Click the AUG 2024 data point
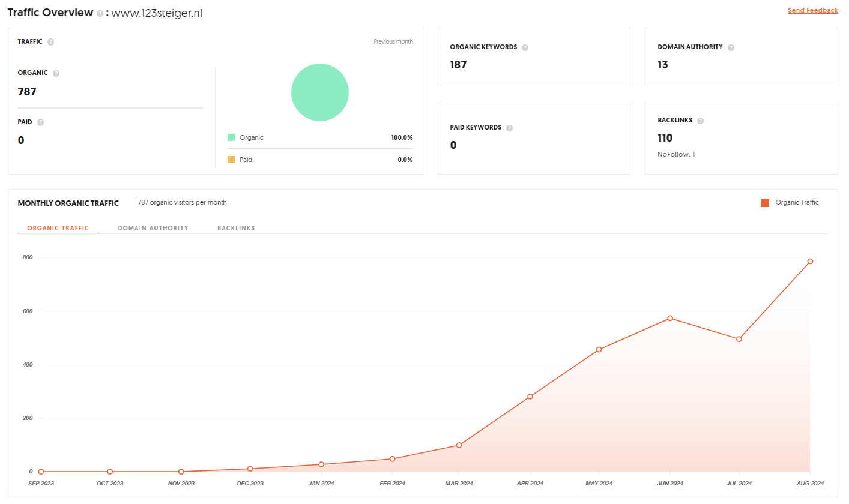 pos(810,261)
